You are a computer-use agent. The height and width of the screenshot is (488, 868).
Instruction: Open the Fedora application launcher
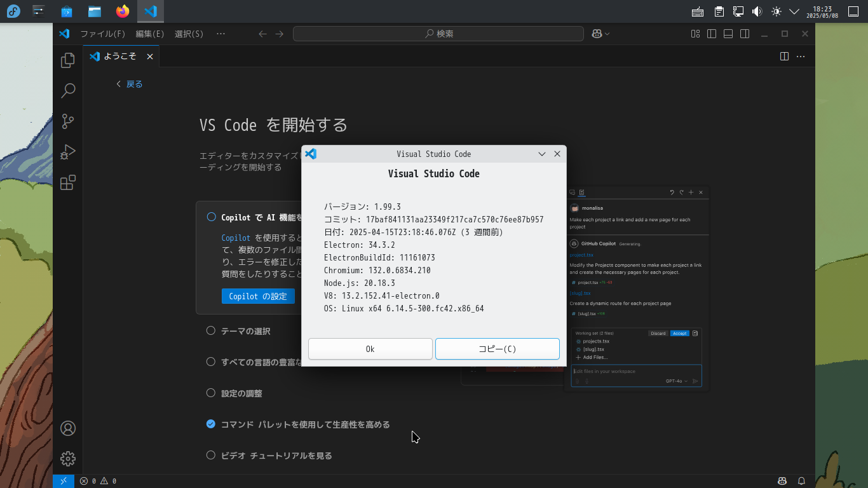13,11
